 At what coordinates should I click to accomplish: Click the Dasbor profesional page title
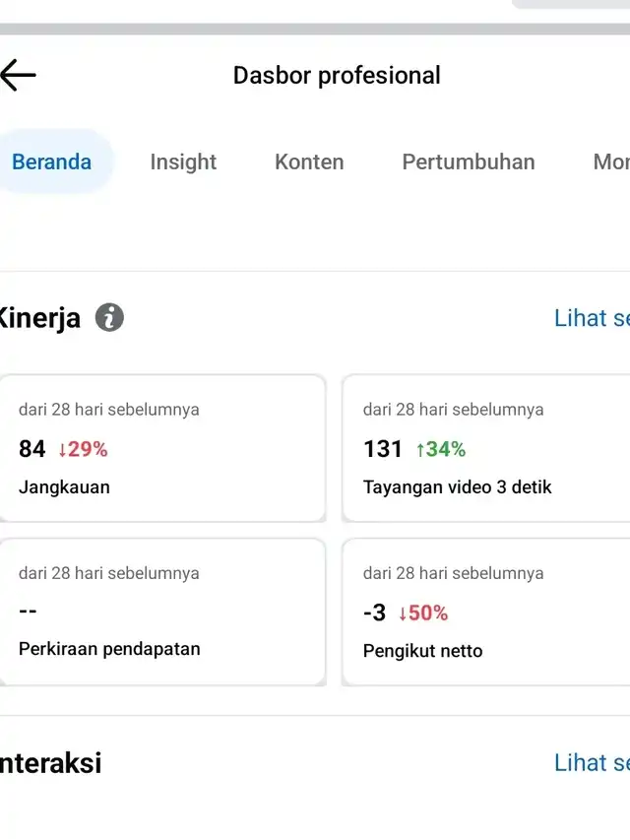point(337,75)
